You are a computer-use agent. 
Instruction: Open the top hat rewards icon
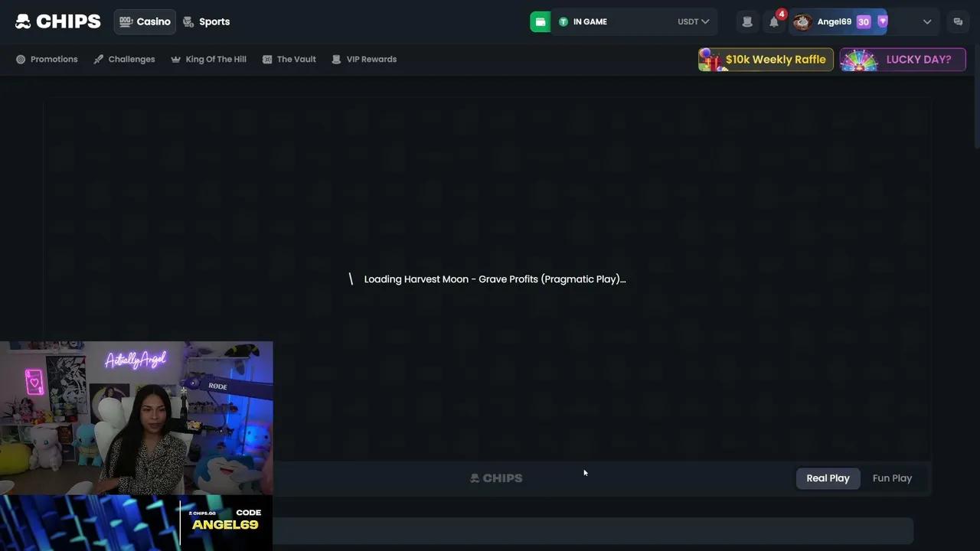point(747,21)
